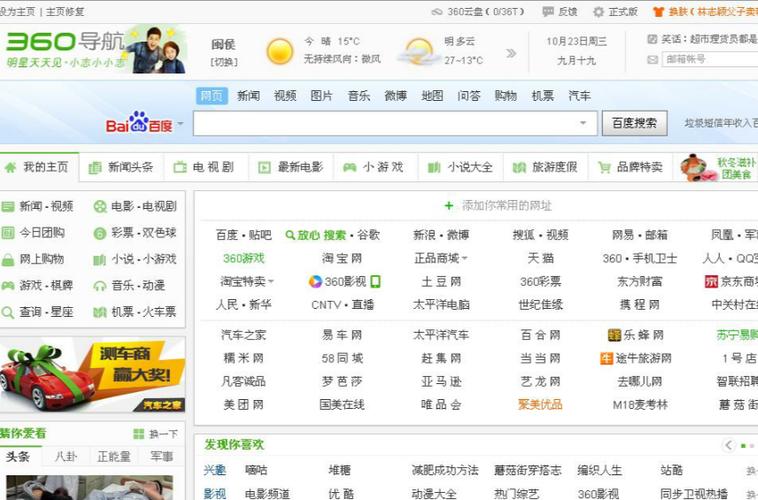
Task: Click the 电影·电视剧 film reel icon
Action: 100,207
